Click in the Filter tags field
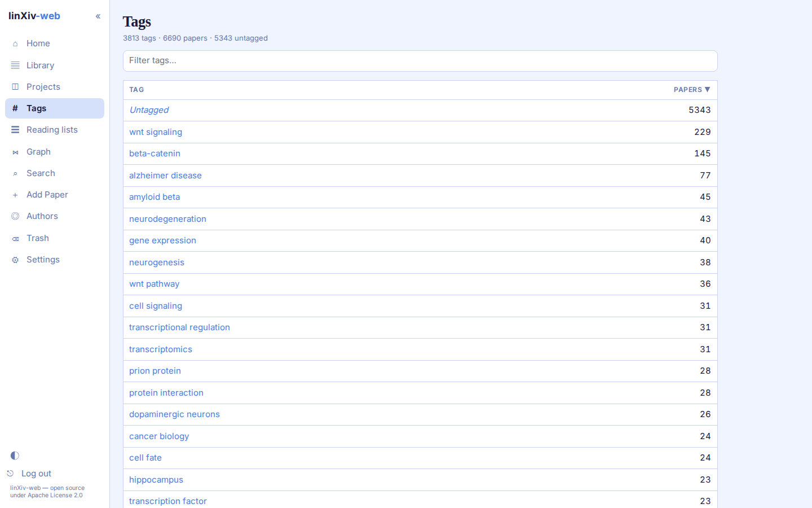 tap(420, 61)
